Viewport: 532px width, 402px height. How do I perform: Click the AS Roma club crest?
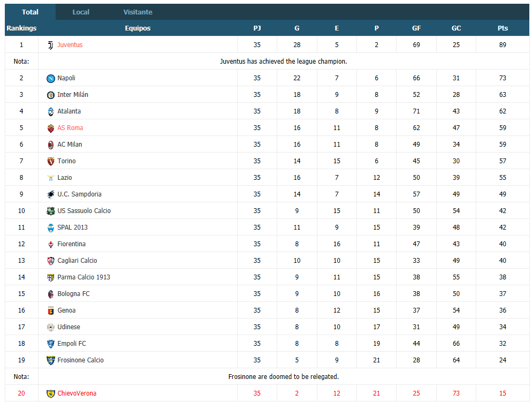point(50,128)
